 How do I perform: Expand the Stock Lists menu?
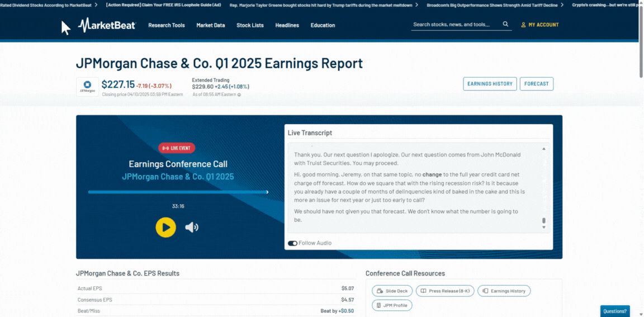pyautogui.click(x=250, y=25)
